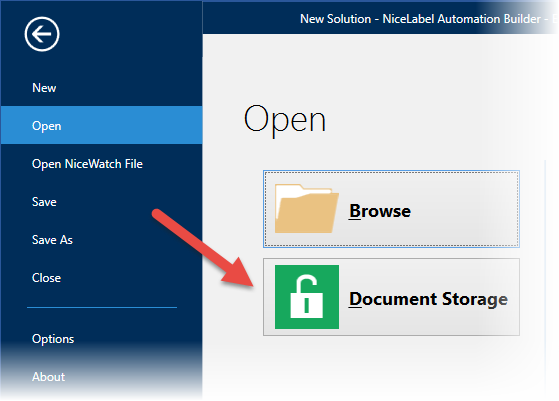The height and width of the screenshot is (401, 559).
Task: Click the New Solution title bar text
Action: click(x=335, y=19)
